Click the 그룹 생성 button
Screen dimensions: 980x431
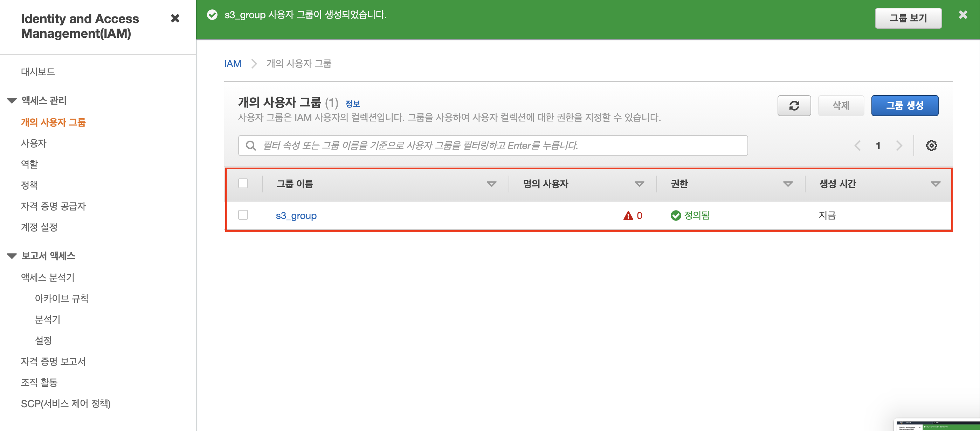(904, 106)
